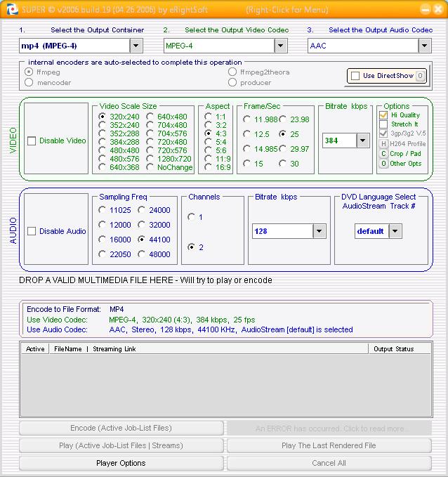Viewport: 448px width, 477px height.
Task: Click the Right-Click for Menu title text
Action: click(287, 10)
